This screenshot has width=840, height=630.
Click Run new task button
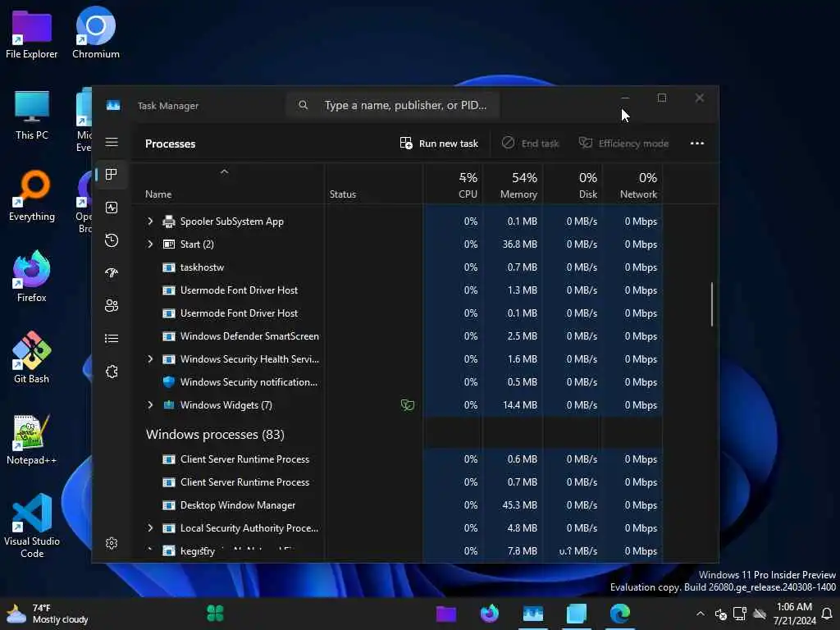click(x=439, y=144)
